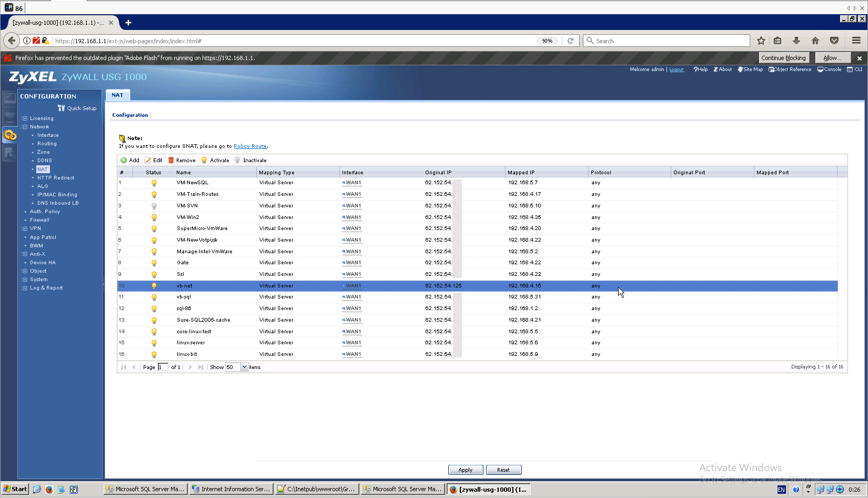Click the Reset button
Viewport: 868px width, 498px height.
coord(503,470)
